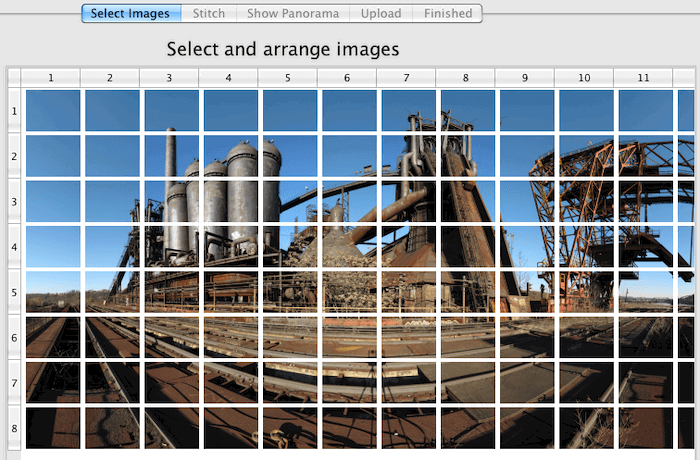Go to the Upload step
700x460 pixels.
tap(381, 13)
